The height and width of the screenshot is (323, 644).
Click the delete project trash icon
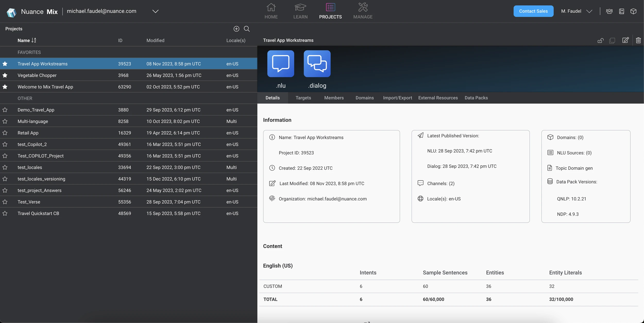pyautogui.click(x=638, y=40)
